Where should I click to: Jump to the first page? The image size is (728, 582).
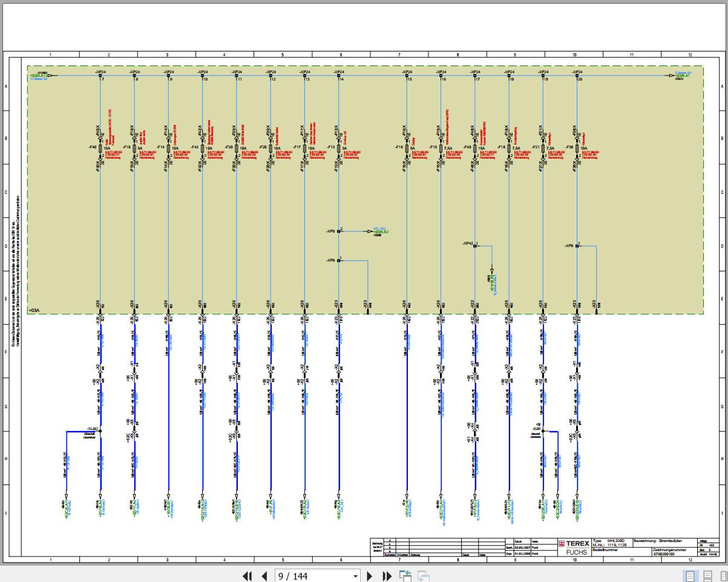coord(247,576)
